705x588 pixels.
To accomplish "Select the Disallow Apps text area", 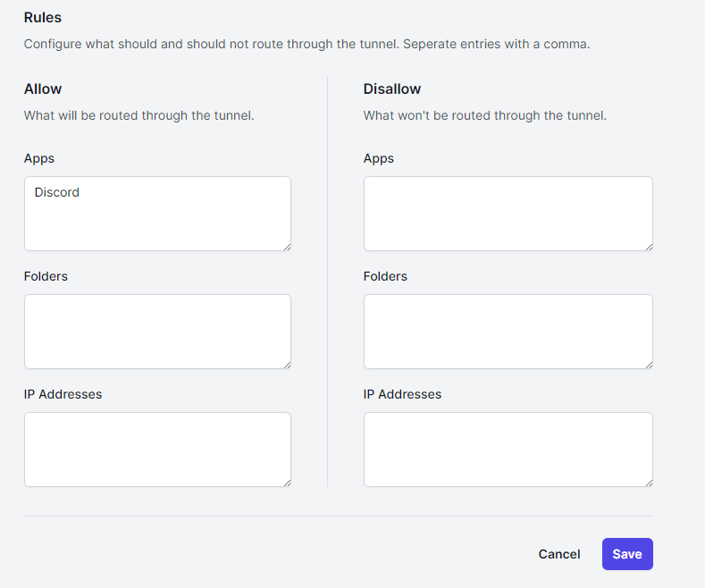I will 508,214.
